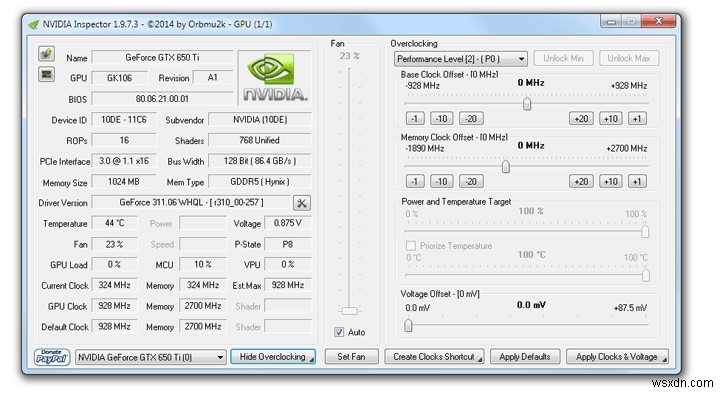Screen dimensions: 725x393
Task: Open the NVIDIA GeForce GTX 650 Ti (0) selector
Action: pyautogui.click(x=151, y=357)
